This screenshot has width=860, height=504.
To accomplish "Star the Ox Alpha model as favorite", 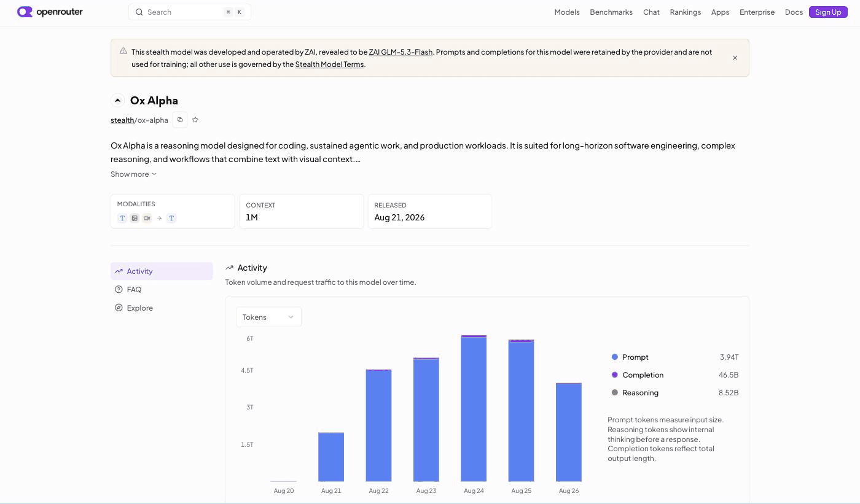I will 195,120.
